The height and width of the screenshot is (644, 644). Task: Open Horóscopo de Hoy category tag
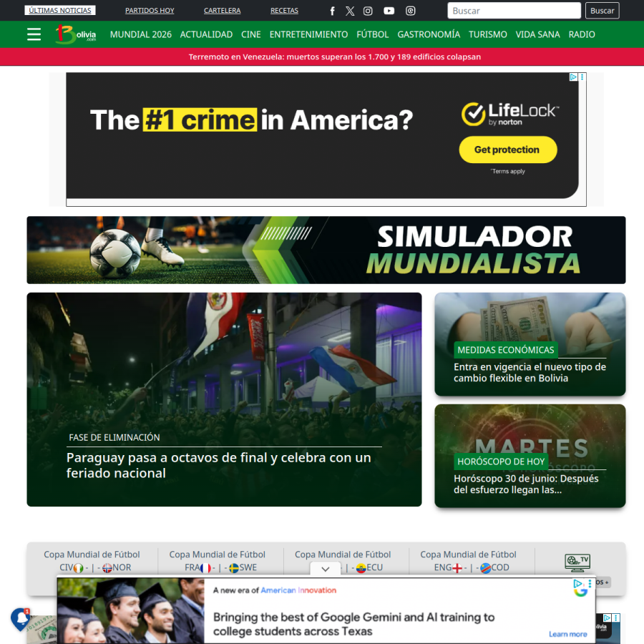[x=501, y=462]
